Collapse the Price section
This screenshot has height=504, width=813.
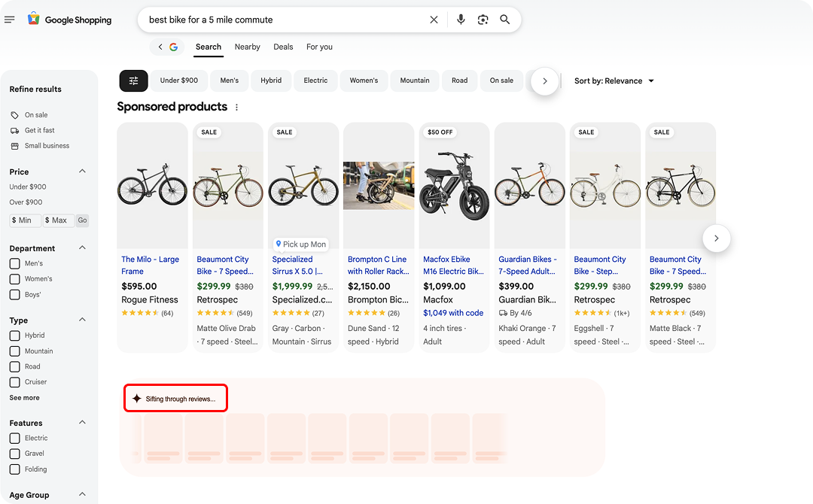82,171
